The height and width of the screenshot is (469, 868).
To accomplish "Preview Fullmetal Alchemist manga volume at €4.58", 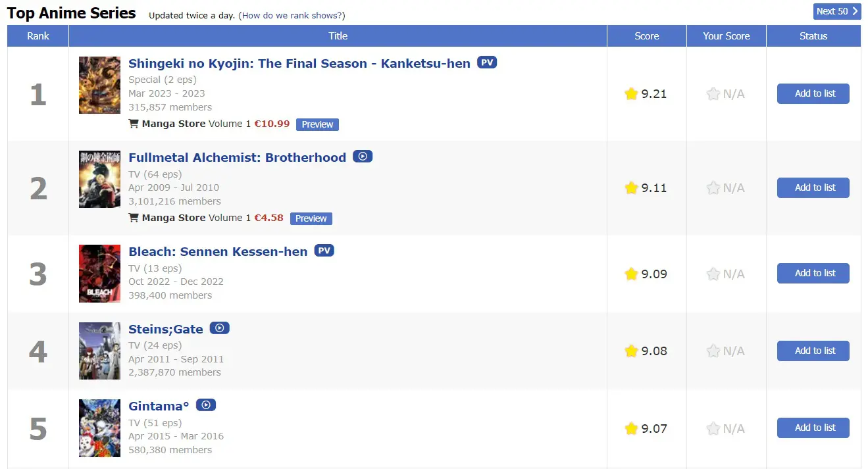I will click(x=311, y=218).
